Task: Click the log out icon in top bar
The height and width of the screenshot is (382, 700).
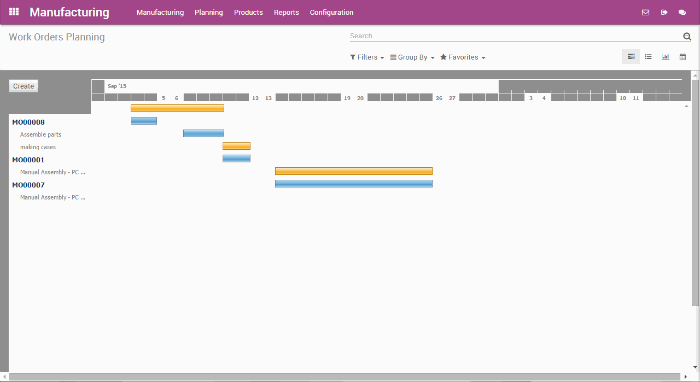Action: 664,12
